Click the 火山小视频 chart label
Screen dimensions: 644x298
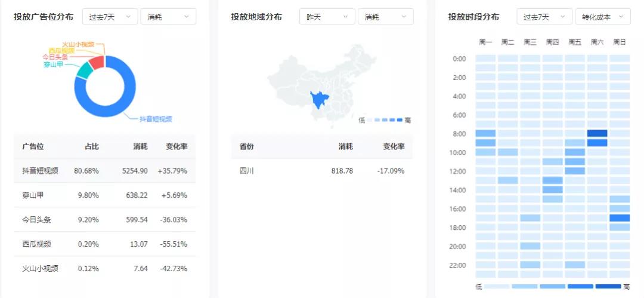pos(78,44)
